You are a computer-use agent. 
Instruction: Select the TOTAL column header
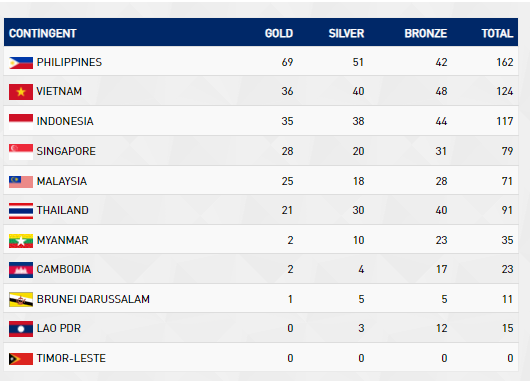tap(497, 33)
